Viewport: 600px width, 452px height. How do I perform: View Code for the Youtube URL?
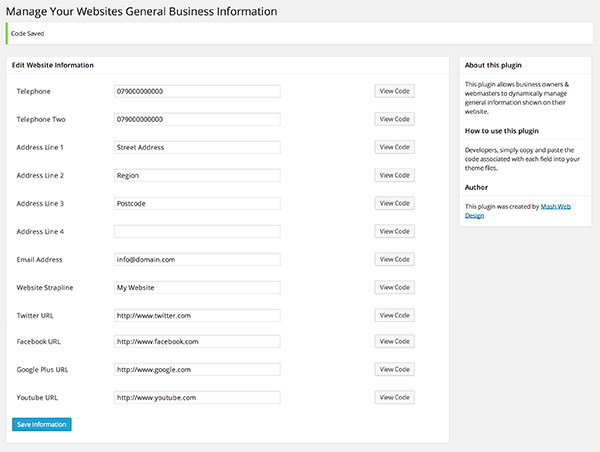(394, 397)
